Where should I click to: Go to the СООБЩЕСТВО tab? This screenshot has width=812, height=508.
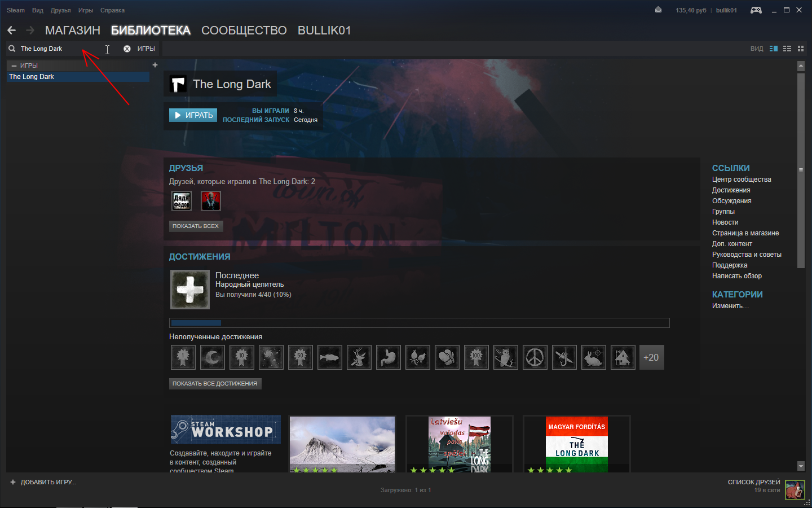pyautogui.click(x=244, y=30)
